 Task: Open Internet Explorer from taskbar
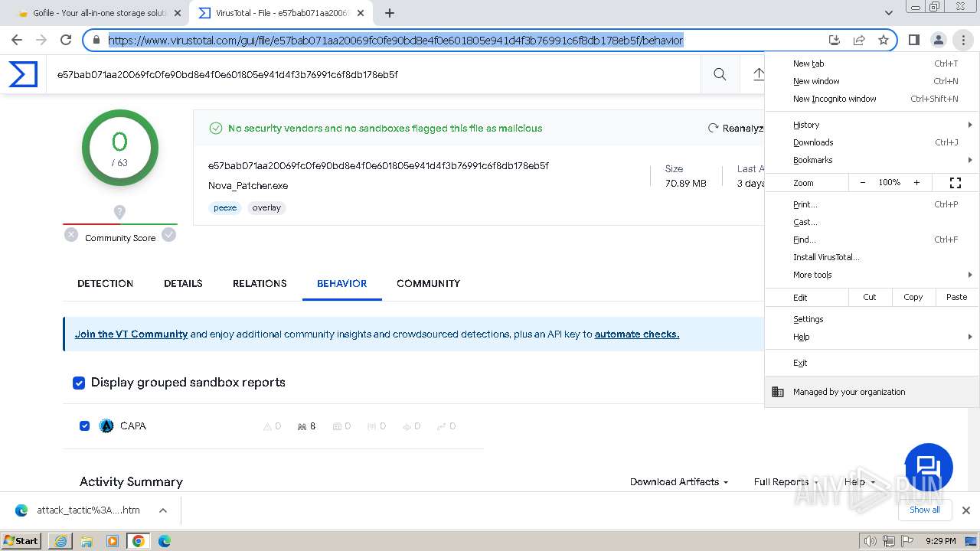tap(60, 541)
